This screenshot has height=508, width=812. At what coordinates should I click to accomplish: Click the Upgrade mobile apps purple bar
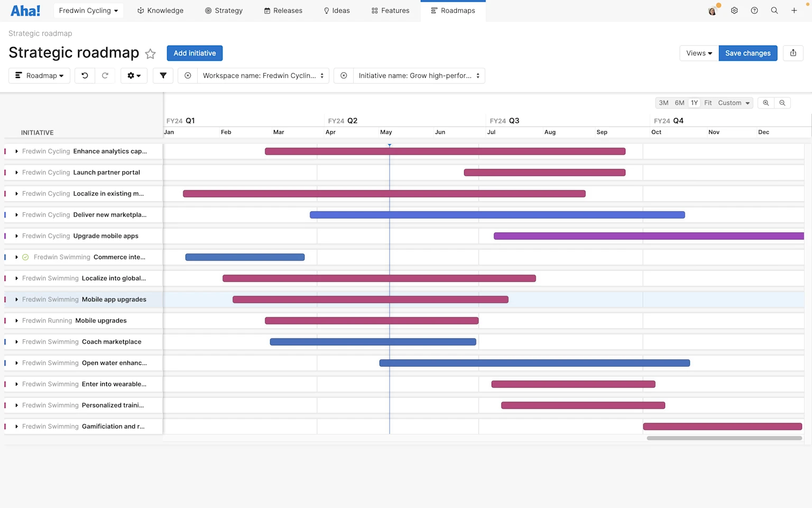[649, 236]
